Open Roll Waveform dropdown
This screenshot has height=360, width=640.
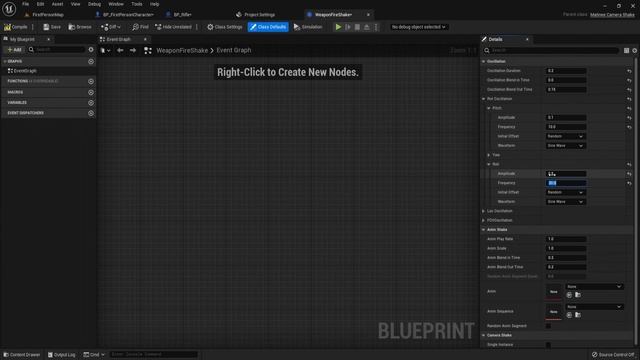coord(566,202)
